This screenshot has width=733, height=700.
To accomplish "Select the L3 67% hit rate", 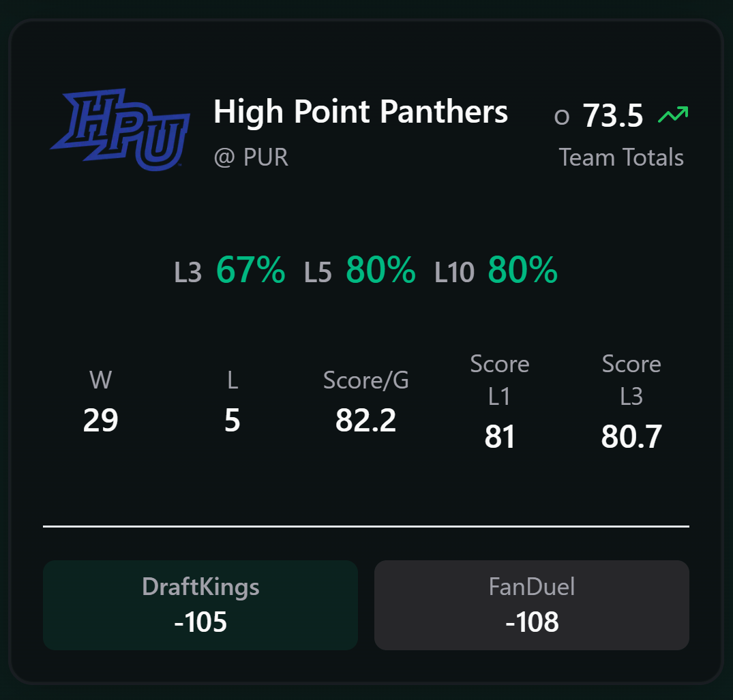I will (x=230, y=270).
